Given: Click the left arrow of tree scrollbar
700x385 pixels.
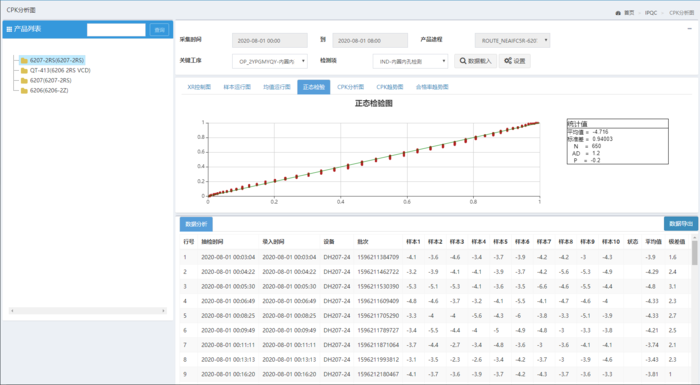Looking at the screenshot, I should (12, 310).
